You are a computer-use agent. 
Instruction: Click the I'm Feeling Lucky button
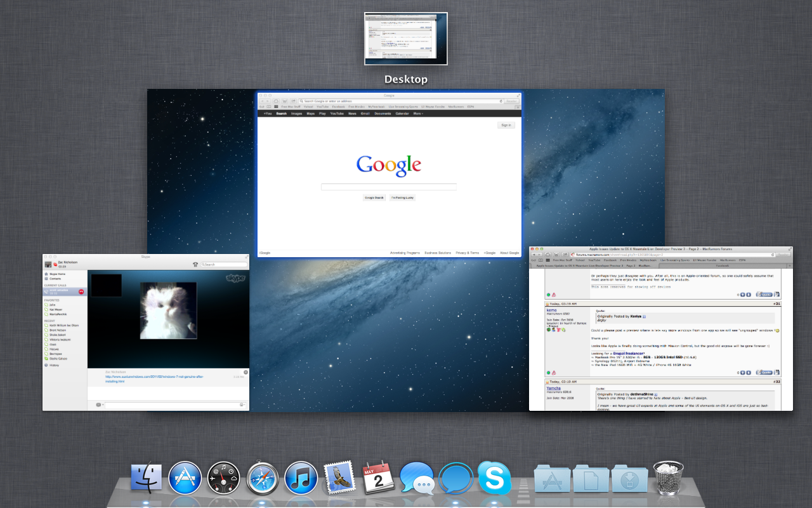[402, 197]
